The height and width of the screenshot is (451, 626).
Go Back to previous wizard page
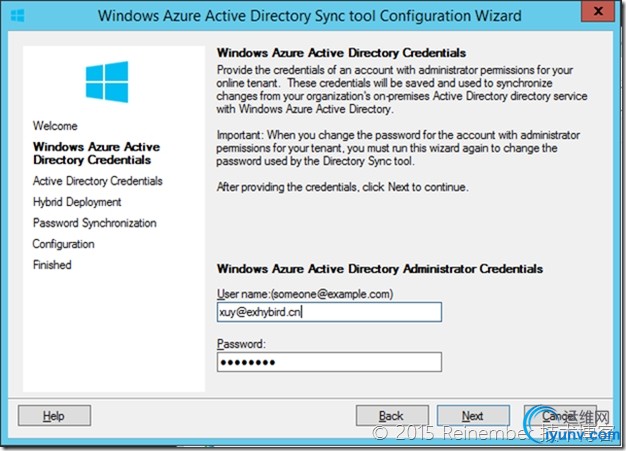click(392, 416)
